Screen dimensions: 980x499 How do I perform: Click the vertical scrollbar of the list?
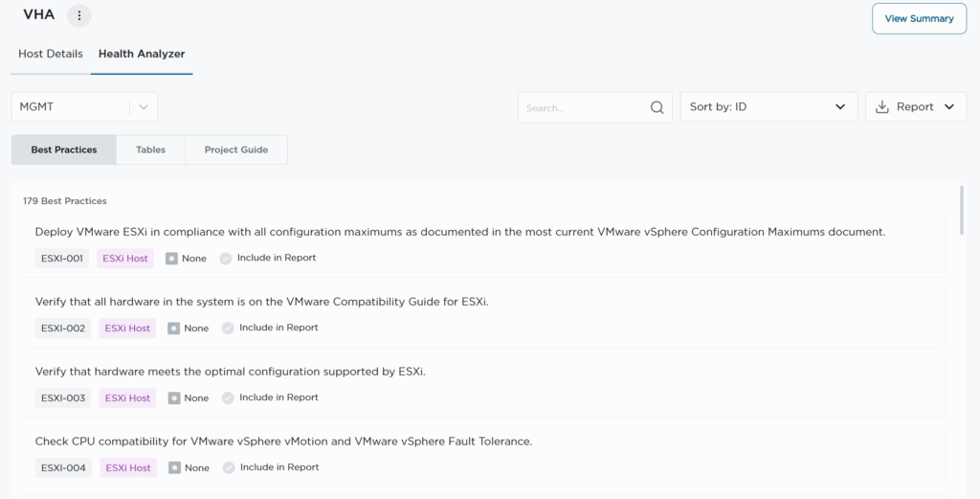(962, 211)
